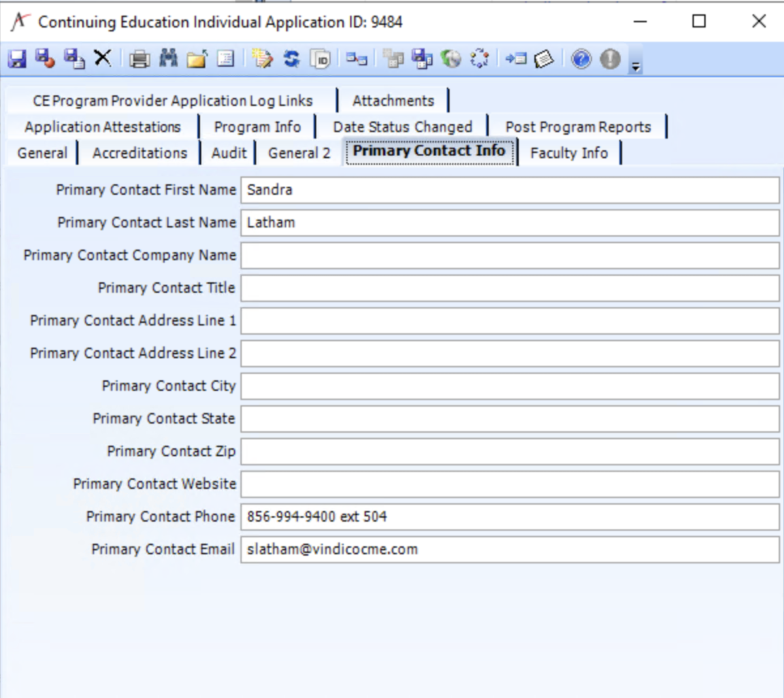Image resolution: width=784 pixels, height=698 pixels.
Task: Click the Save record icon
Action: point(16,58)
